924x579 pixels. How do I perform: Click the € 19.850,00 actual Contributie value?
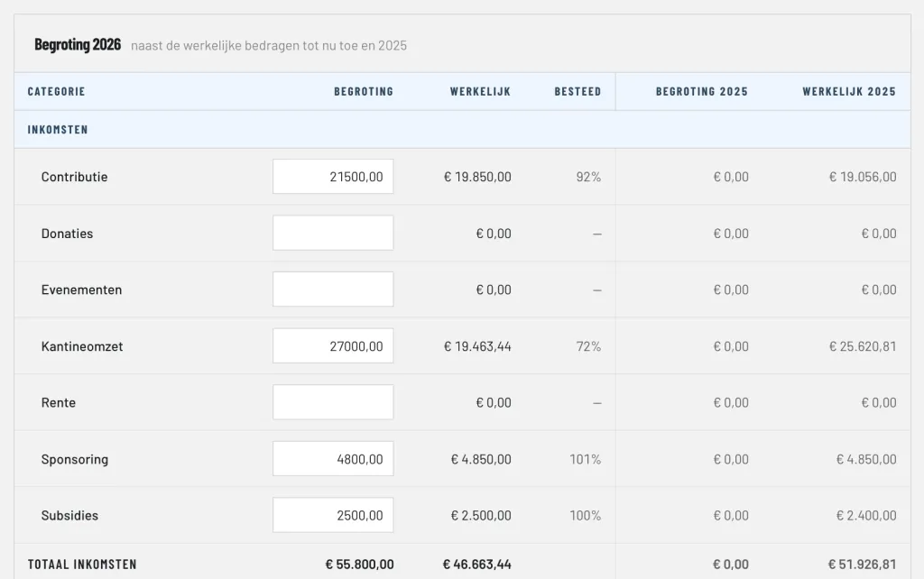tap(477, 177)
